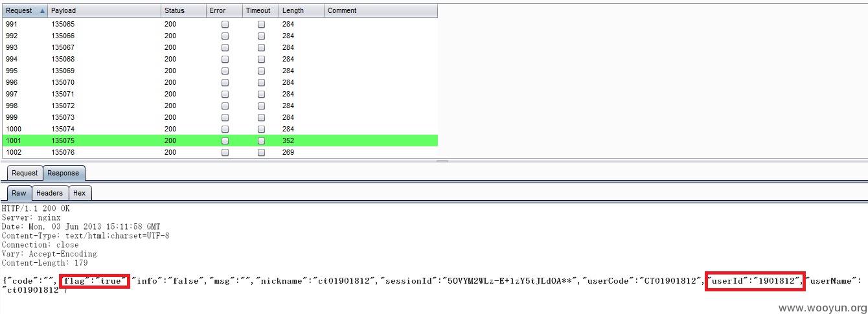Select payload 135074 row
Screen dimensions: 868x314
coord(220,129)
